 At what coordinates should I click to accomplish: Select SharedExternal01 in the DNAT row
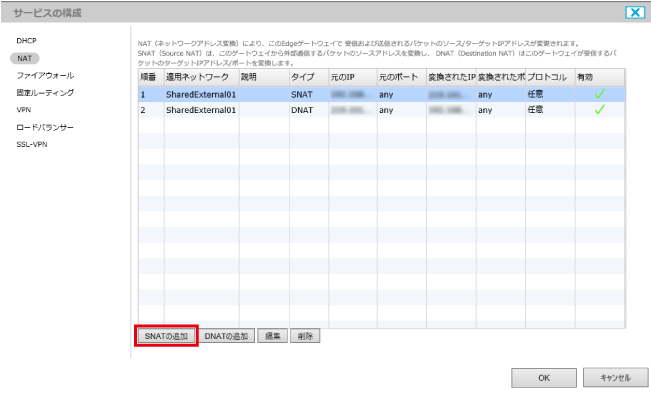(201, 110)
